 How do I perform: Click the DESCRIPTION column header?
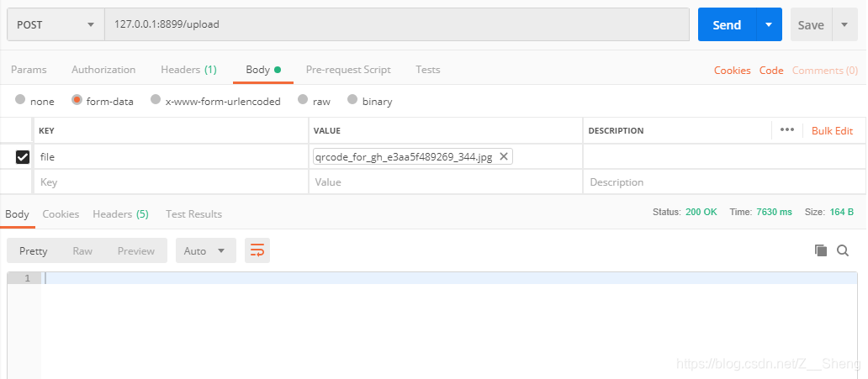616,131
